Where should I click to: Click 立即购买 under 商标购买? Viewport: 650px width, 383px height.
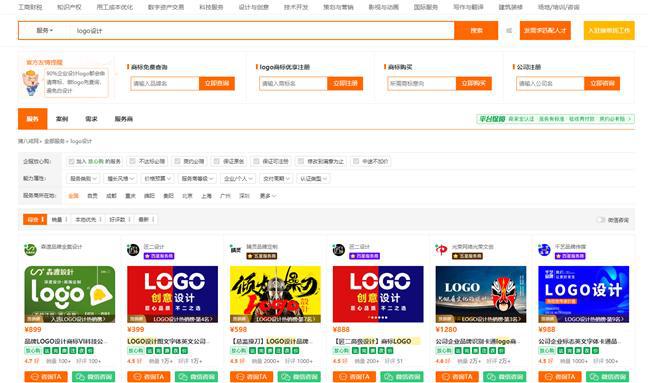[x=474, y=83]
